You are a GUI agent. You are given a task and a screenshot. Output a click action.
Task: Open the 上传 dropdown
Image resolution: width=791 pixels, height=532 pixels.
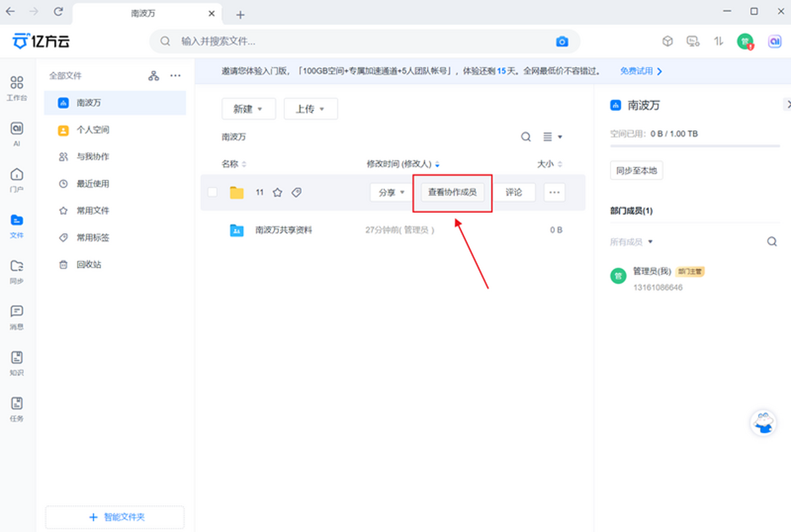310,109
